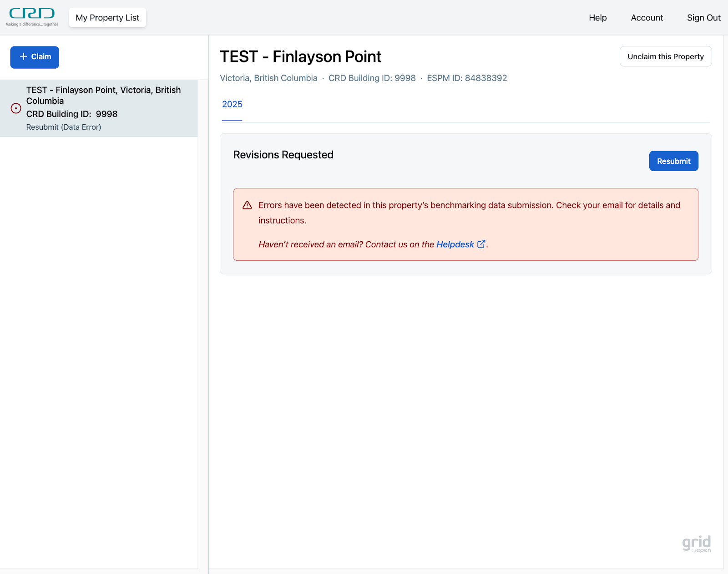This screenshot has height=574, width=728.
Task: Sign Out of the portal
Action: point(703,18)
